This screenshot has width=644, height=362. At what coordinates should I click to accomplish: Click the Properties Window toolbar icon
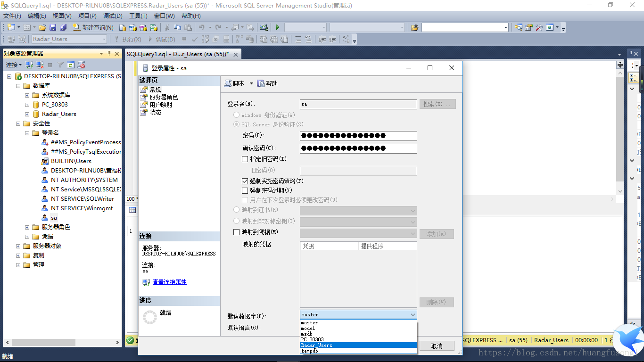click(528, 27)
